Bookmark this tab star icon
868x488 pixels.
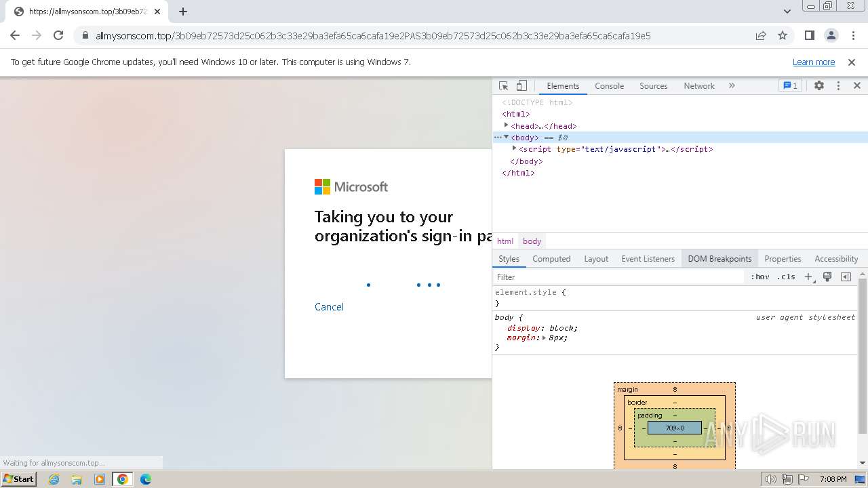click(783, 35)
